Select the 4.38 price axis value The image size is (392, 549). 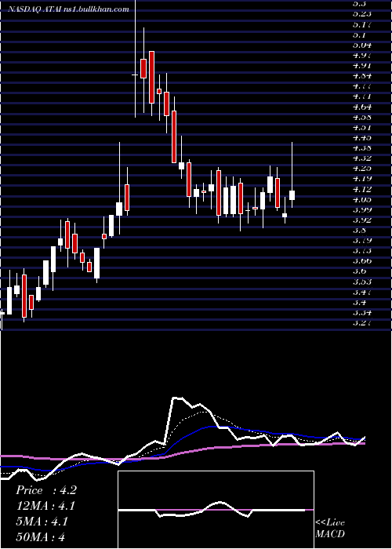click(362, 147)
